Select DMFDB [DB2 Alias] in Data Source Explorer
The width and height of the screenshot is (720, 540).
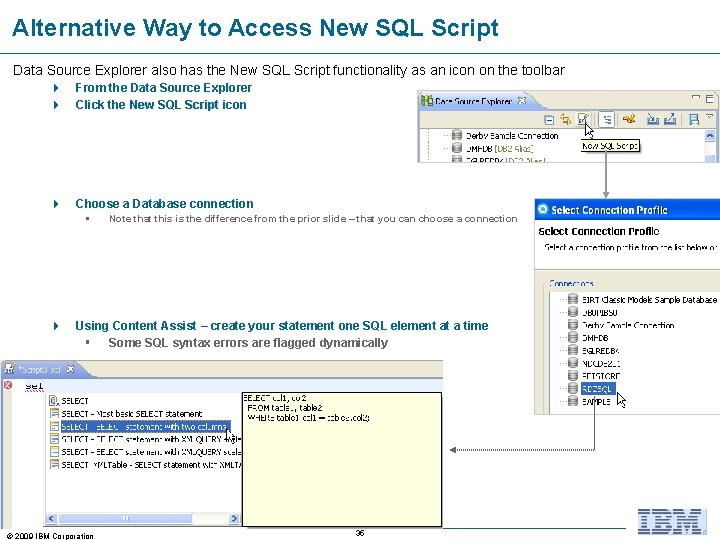[499, 148]
